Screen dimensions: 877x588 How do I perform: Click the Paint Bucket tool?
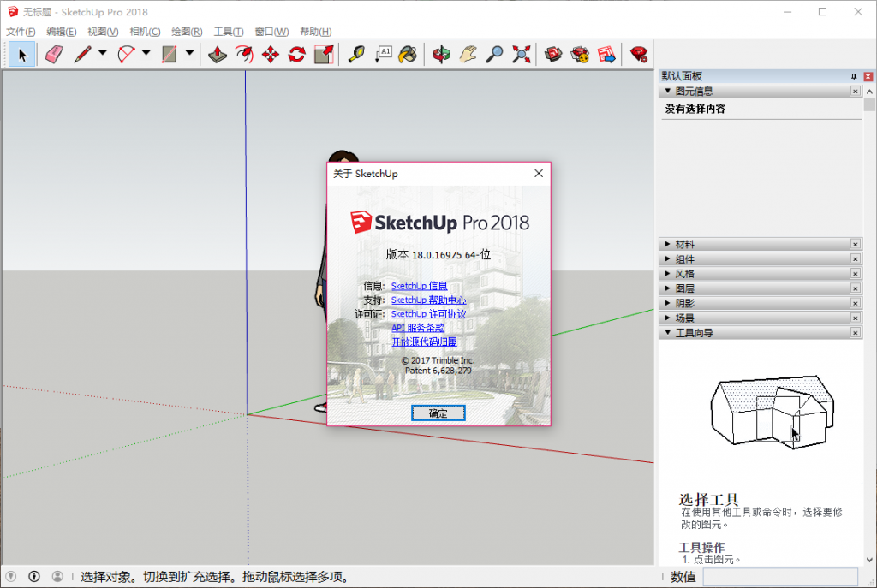[x=409, y=55]
